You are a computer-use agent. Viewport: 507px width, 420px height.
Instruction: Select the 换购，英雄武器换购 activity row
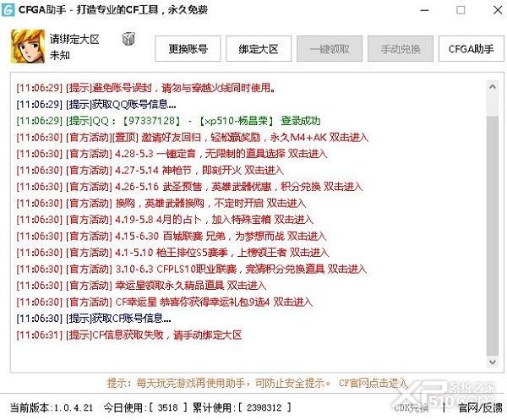[x=161, y=204]
